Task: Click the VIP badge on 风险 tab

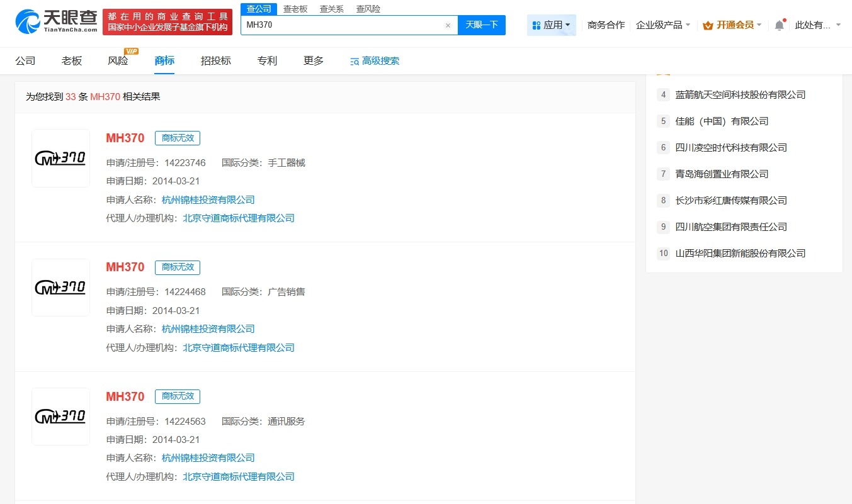Action: [x=132, y=52]
